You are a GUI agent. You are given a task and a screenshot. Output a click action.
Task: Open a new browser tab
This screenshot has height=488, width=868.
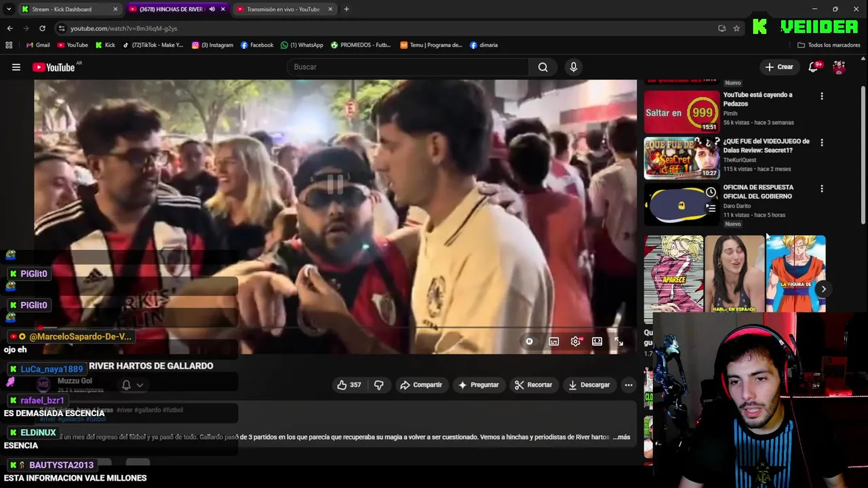click(346, 9)
